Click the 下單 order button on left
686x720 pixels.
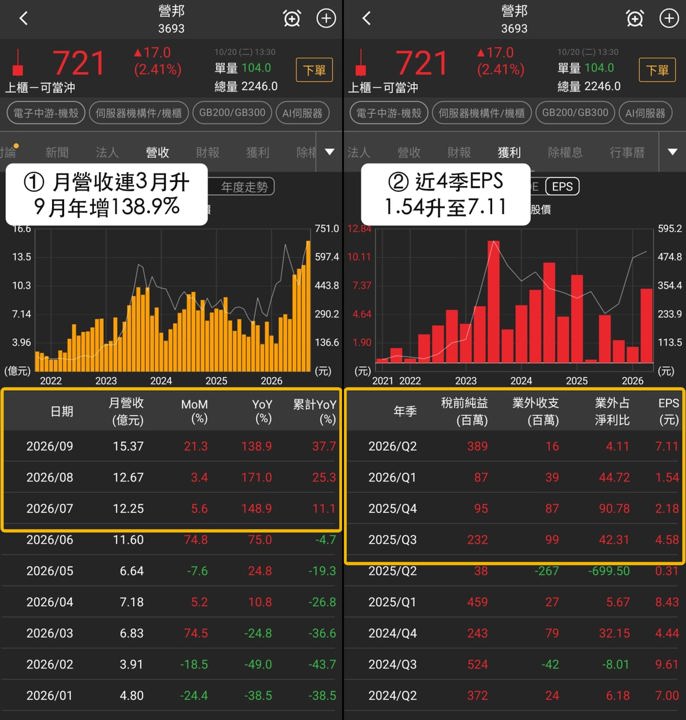click(315, 70)
